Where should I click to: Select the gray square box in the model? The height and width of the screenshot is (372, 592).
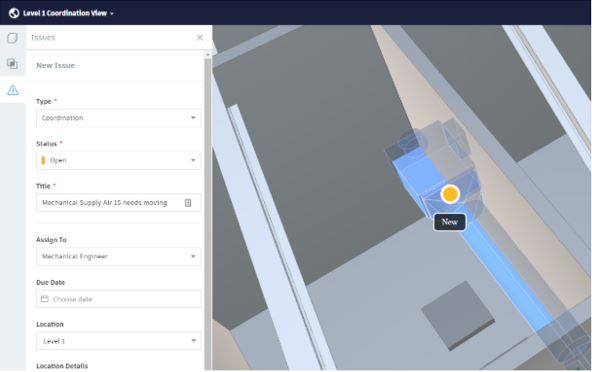tap(458, 315)
